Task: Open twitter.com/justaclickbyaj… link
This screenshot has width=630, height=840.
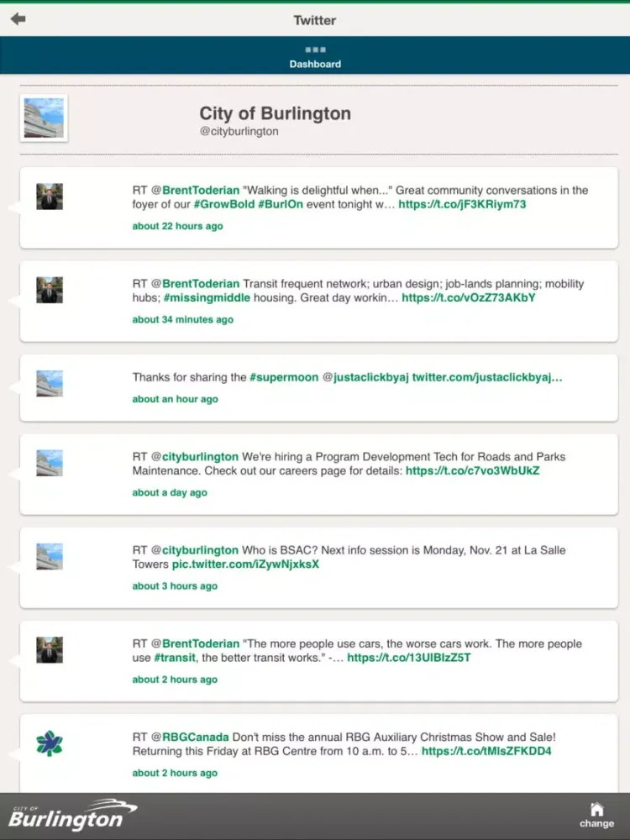Action: [487, 377]
